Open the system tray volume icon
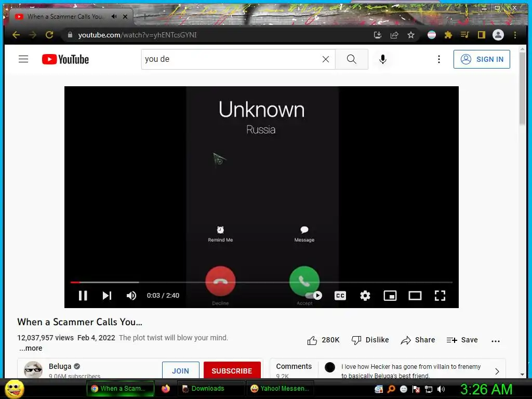532x399 pixels. pos(441,389)
